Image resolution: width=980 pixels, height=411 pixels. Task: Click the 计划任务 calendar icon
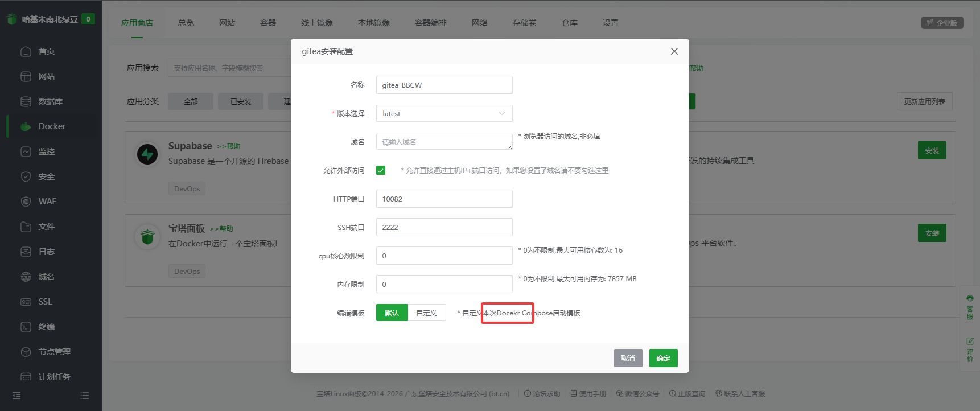pyautogui.click(x=26, y=377)
